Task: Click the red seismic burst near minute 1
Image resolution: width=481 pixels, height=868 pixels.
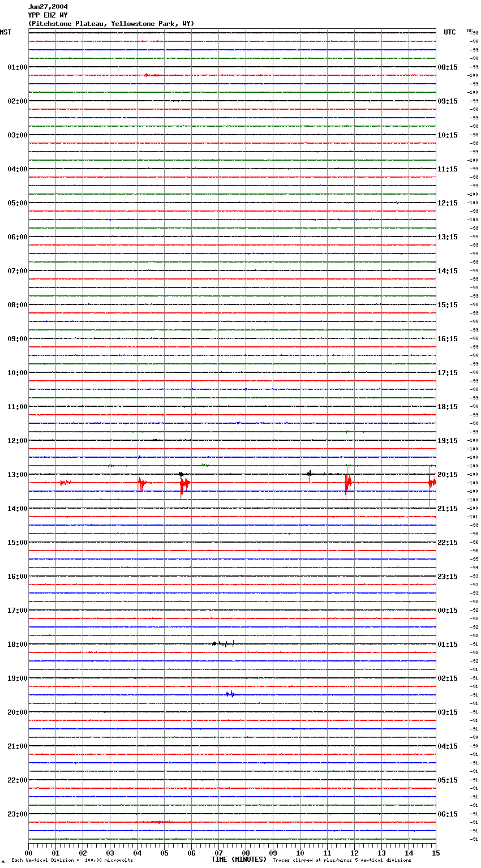Action: pos(65,483)
